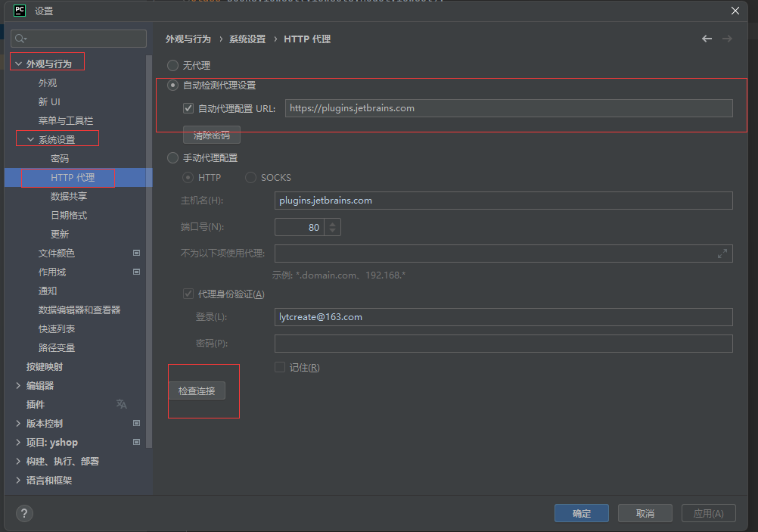Click the 检查连接 button

pyautogui.click(x=197, y=390)
